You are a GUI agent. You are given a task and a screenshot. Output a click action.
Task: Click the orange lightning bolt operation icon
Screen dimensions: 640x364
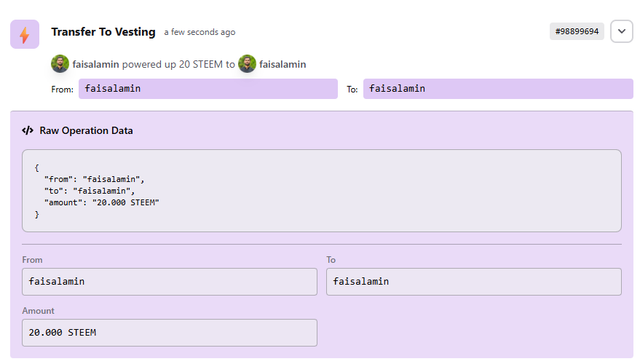[24, 34]
